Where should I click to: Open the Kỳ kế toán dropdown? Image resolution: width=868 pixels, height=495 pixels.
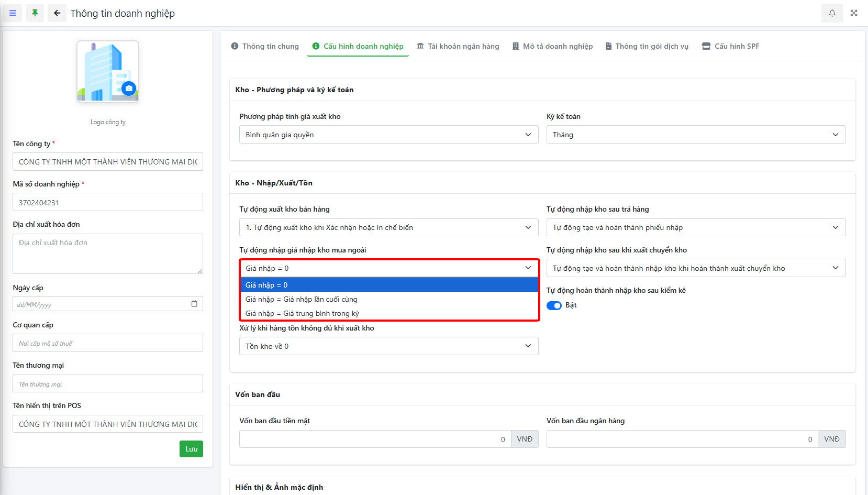pyautogui.click(x=696, y=135)
